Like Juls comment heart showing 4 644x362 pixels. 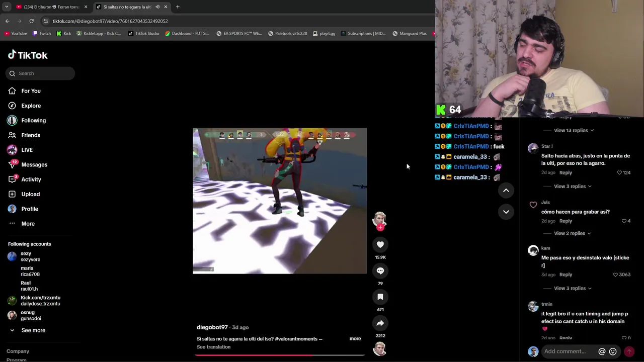point(624,221)
